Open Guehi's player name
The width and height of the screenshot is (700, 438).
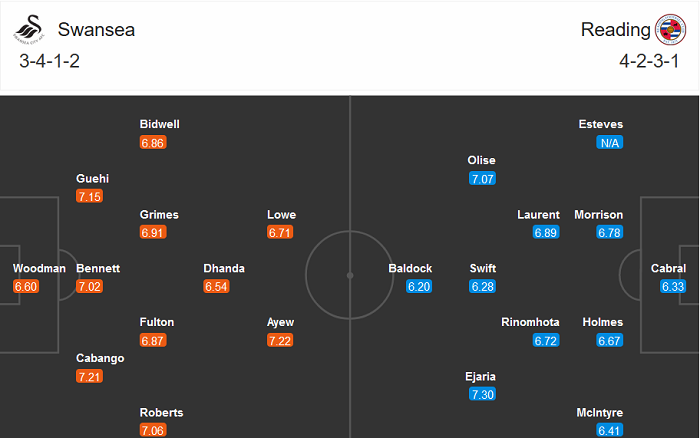92,179
